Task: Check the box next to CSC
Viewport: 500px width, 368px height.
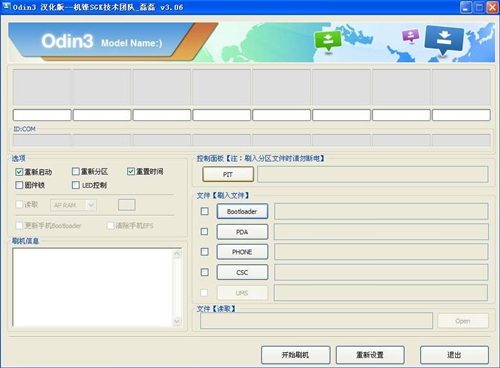Action: point(205,272)
